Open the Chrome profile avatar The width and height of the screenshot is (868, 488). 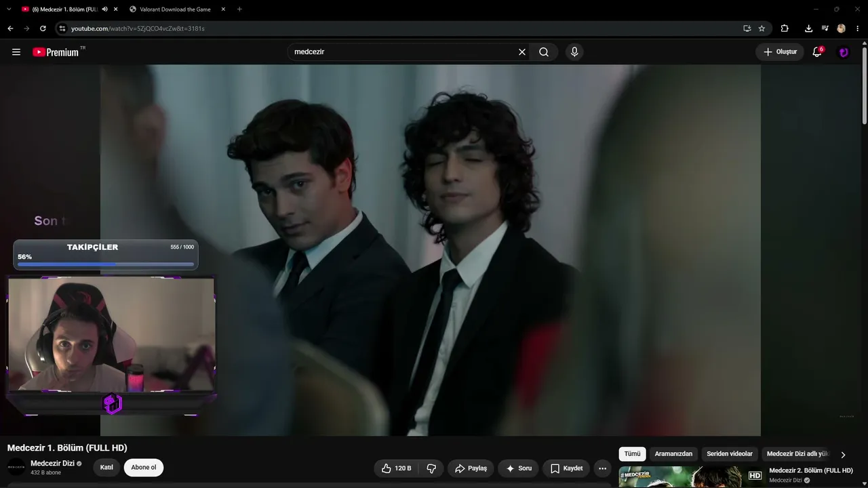point(841,28)
